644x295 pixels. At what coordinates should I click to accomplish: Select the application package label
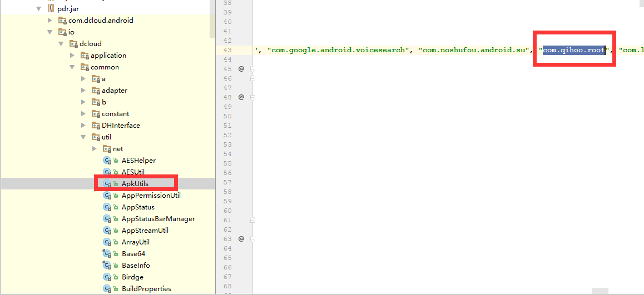(108, 56)
